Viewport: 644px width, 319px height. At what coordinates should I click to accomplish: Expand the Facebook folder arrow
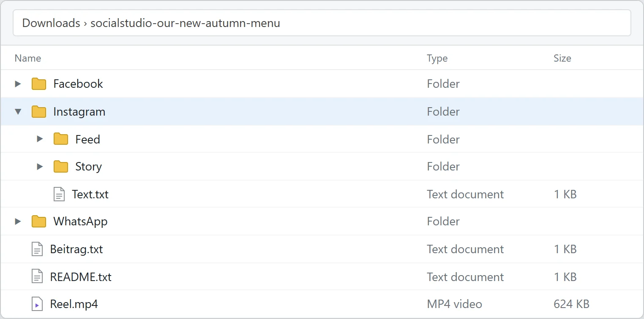point(18,84)
